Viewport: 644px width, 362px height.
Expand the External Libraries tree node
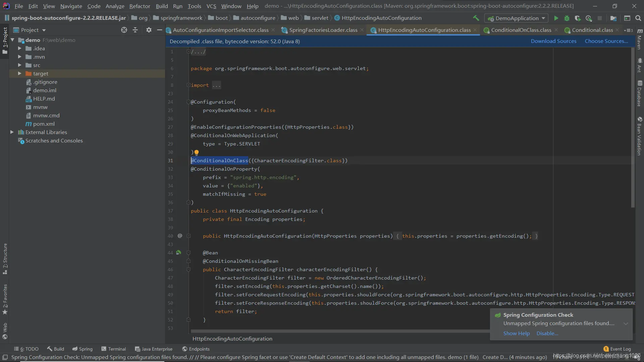12,132
